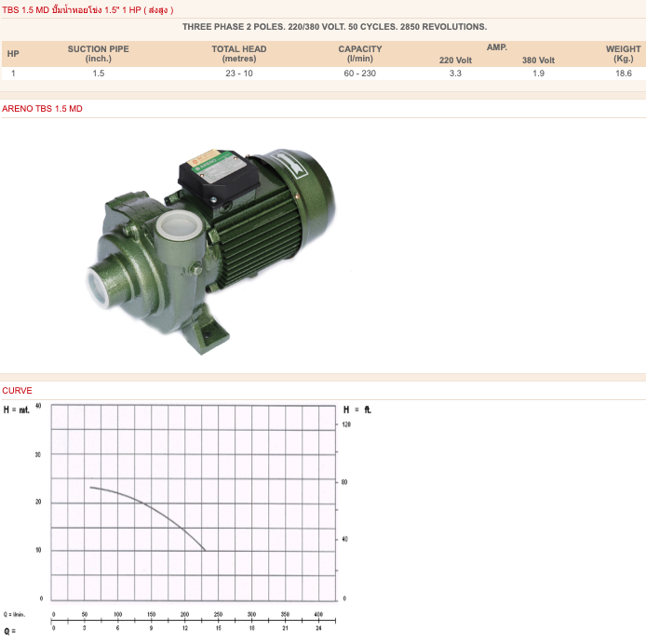Viewport: 646px width, 644px height.
Task: Click the capacity value 60 - 230
Action: 360,74
